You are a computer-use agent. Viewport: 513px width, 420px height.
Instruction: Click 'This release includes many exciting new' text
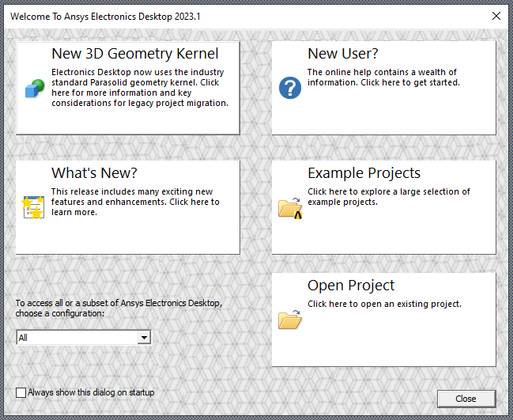132,191
